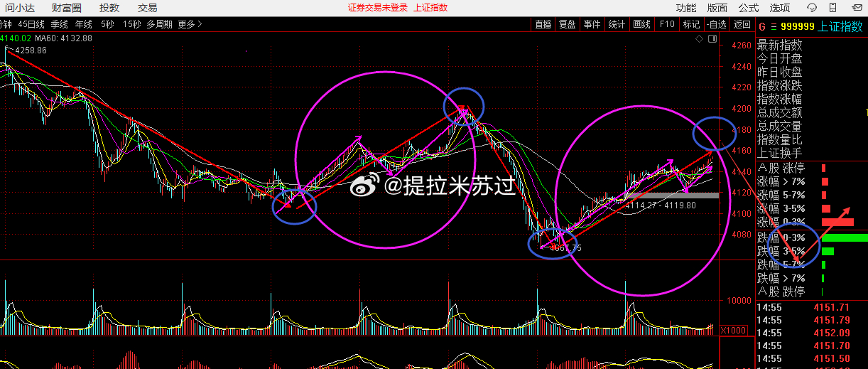Click the 直播 live button
Screen dimensions: 868x369
[x=543, y=24]
